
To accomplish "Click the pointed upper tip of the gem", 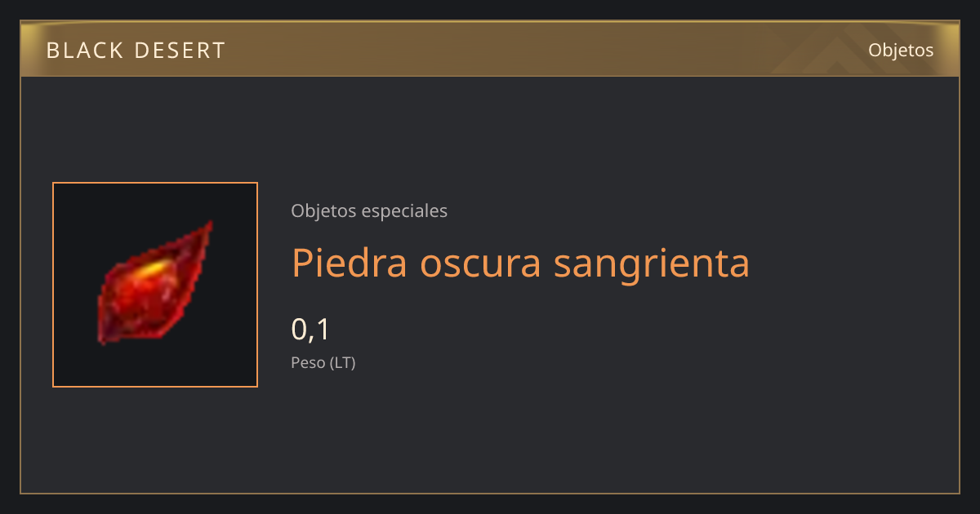I will (x=207, y=227).
